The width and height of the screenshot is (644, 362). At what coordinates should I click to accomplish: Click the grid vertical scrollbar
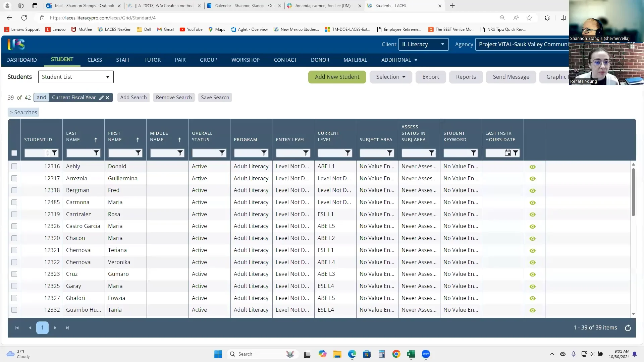point(633,192)
